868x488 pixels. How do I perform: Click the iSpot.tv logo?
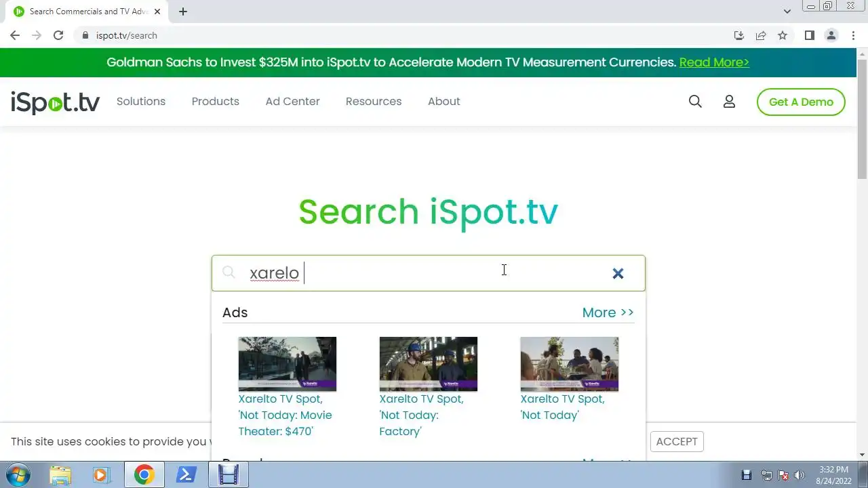coord(55,102)
